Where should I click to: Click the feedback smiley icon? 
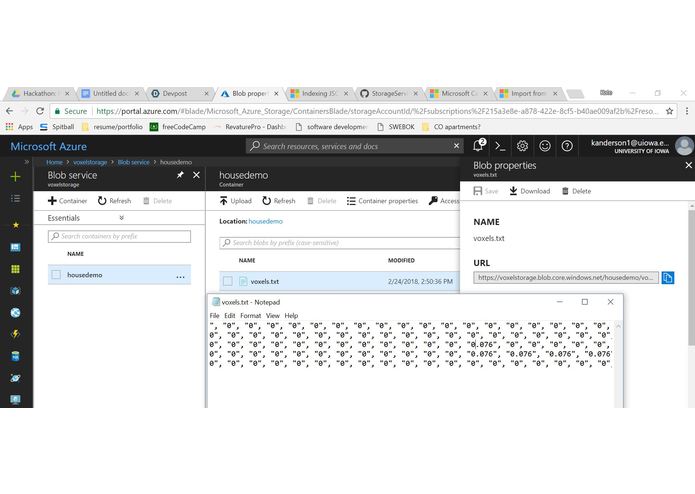click(x=545, y=146)
